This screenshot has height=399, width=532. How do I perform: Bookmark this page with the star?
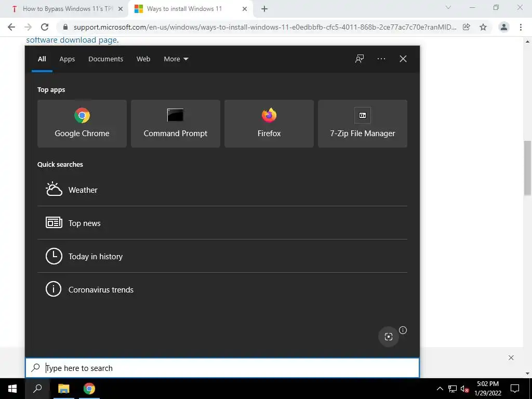[483, 27]
